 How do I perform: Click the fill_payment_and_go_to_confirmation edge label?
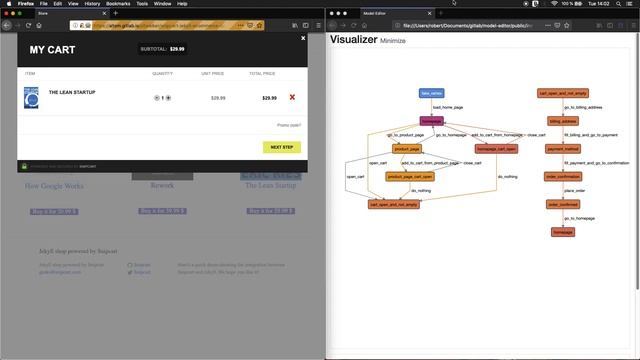click(596, 163)
